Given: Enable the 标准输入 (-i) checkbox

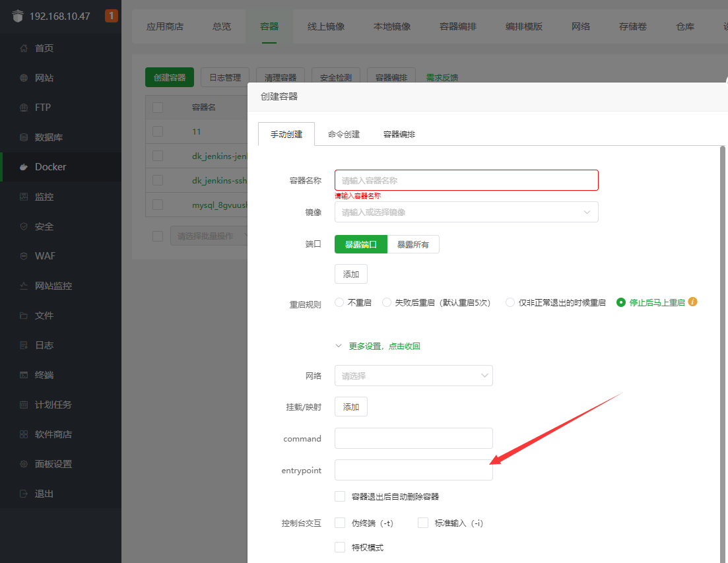Looking at the screenshot, I should [423, 523].
